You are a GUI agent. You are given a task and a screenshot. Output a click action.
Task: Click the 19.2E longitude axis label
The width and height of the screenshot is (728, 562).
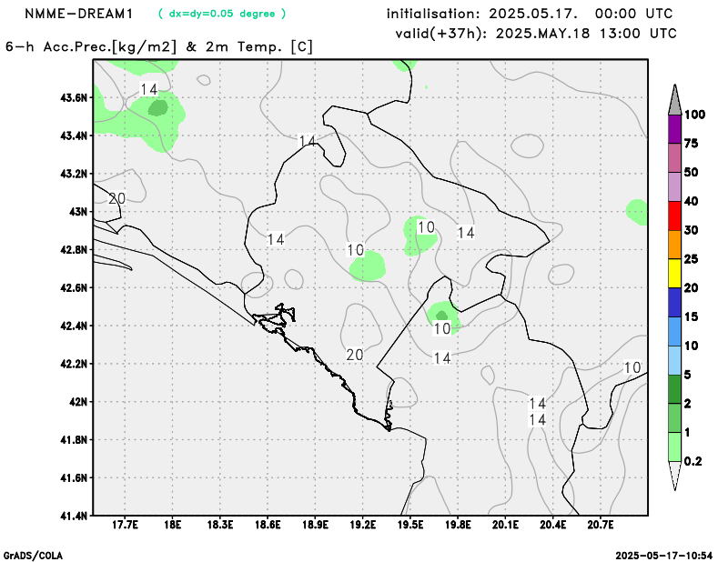(x=362, y=525)
